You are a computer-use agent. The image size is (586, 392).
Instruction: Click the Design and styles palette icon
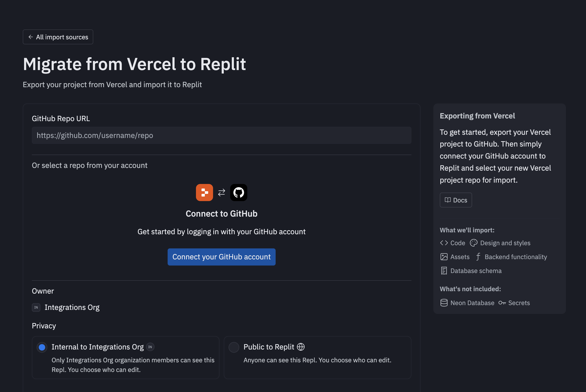[474, 243]
